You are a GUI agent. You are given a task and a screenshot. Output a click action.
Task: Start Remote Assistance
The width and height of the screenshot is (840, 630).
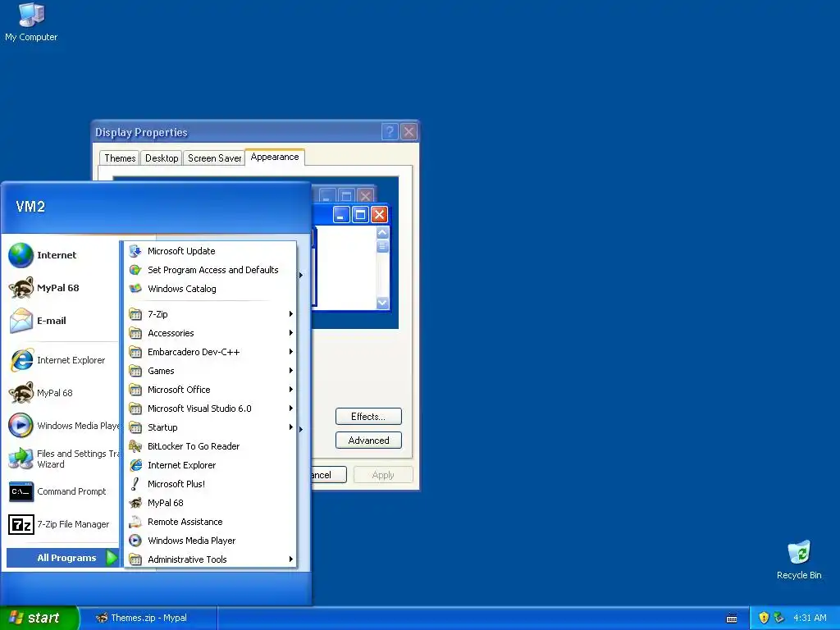coord(211,521)
